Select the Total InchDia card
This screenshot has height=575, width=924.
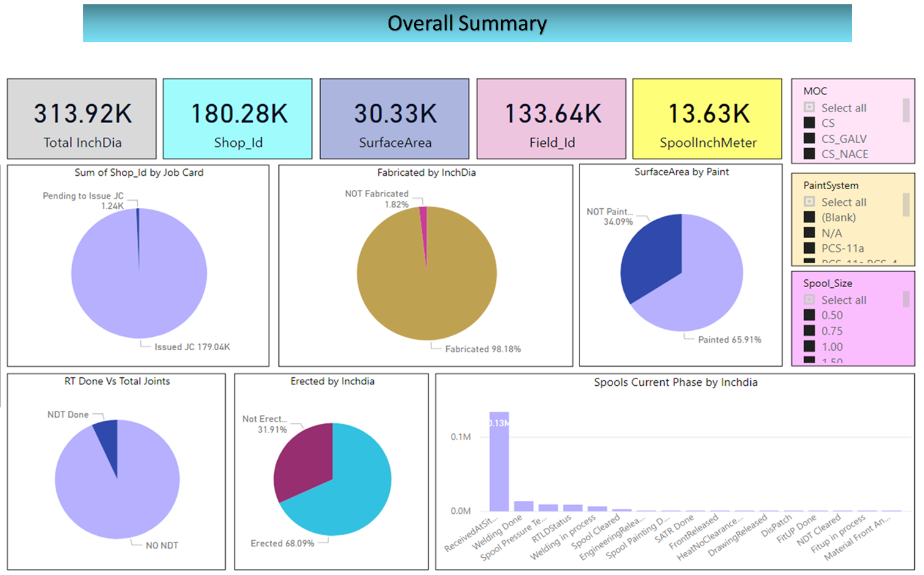(82, 119)
